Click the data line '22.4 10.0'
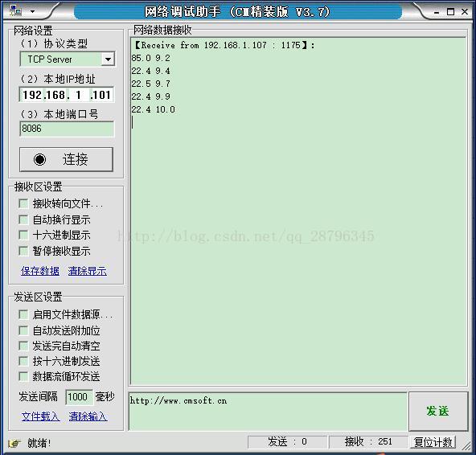This screenshot has width=476, height=455. coord(154,109)
